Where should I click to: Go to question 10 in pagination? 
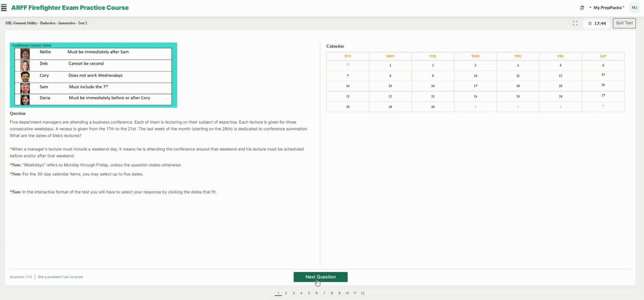point(347,293)
